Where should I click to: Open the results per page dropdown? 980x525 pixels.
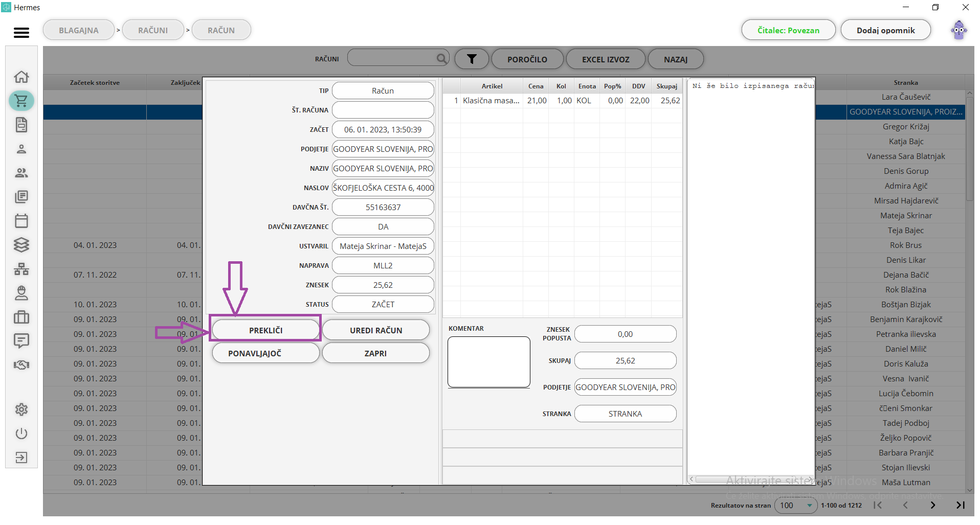pos(796,505)
